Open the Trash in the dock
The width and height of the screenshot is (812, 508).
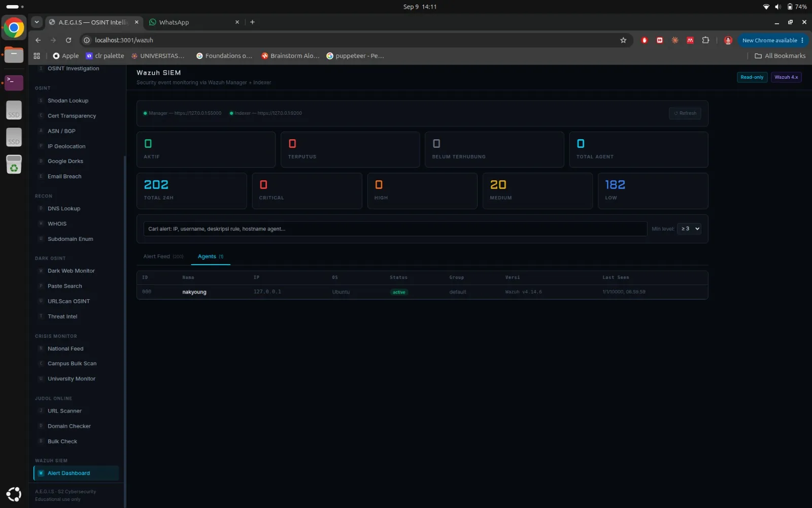pos(14,164)
